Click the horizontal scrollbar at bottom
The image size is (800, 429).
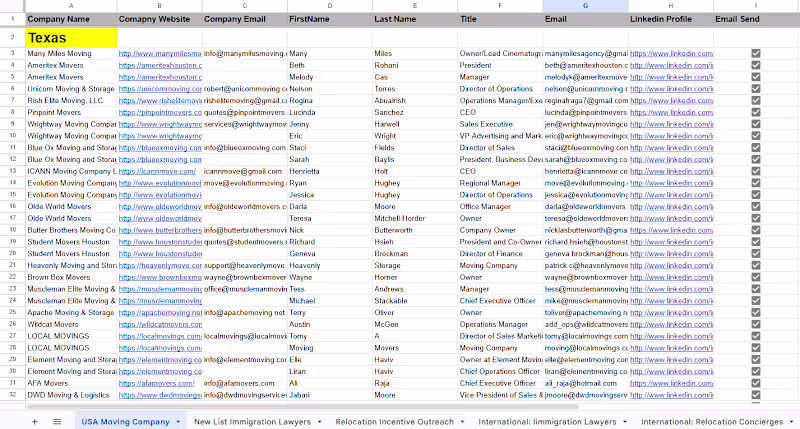point(303,407)
